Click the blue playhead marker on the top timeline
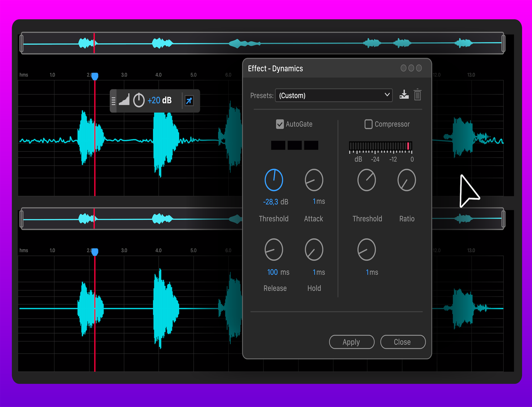This screenshot has width=532, height=407. pyautogui.click(x=95, y=76)
